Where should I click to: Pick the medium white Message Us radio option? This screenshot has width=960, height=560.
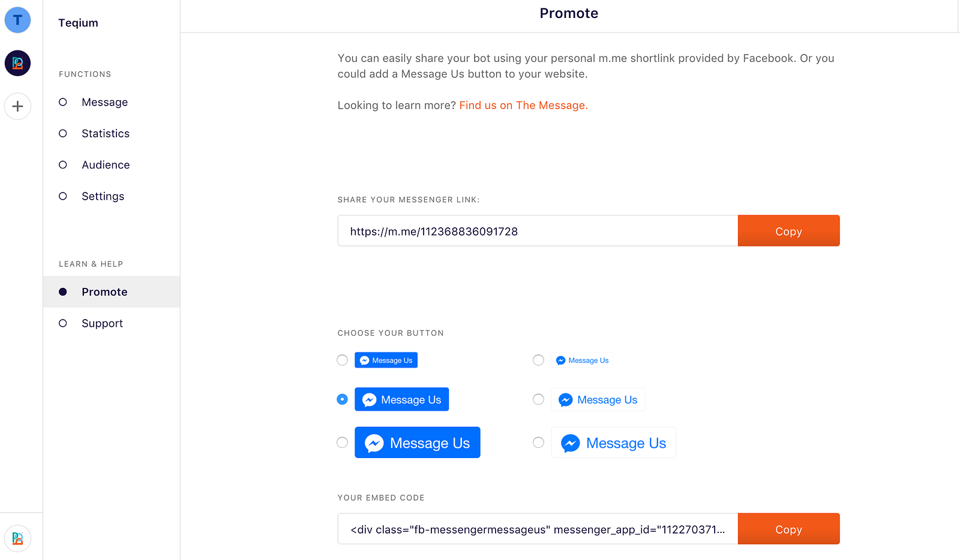(x=539, y=399)
